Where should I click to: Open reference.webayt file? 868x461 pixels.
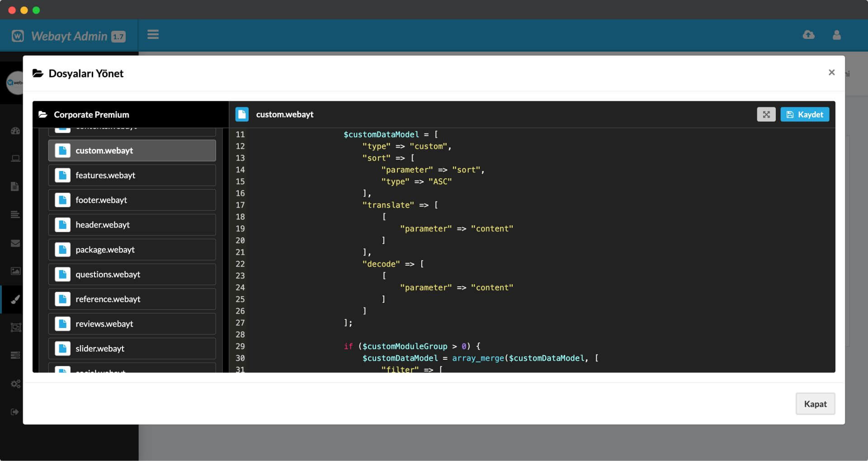point(132,299)
